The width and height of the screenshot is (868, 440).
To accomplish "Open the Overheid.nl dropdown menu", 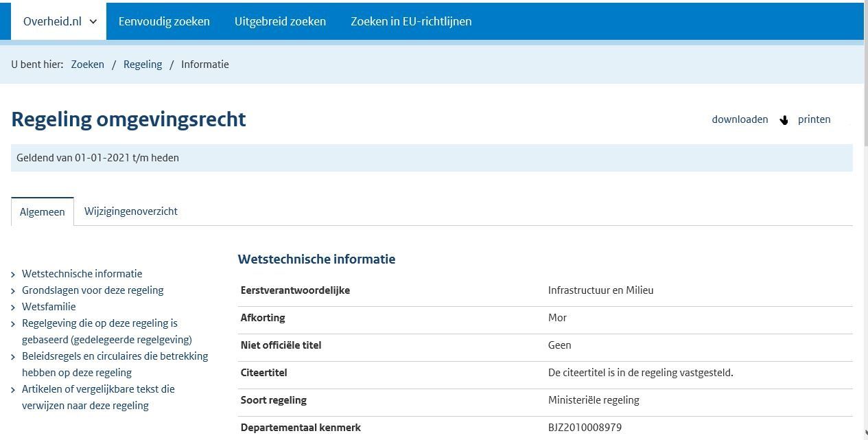I will 60,21.
